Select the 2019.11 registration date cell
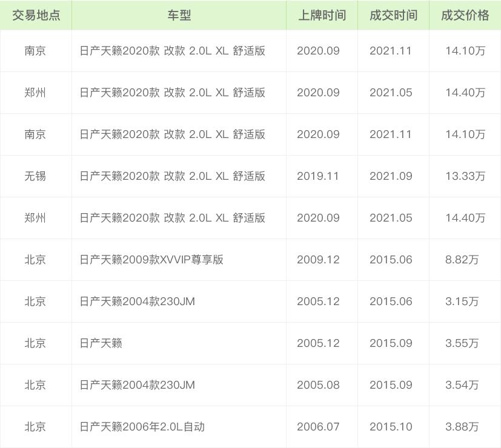The width and height of the screenshot is (501, 448). tap(318, 176)
